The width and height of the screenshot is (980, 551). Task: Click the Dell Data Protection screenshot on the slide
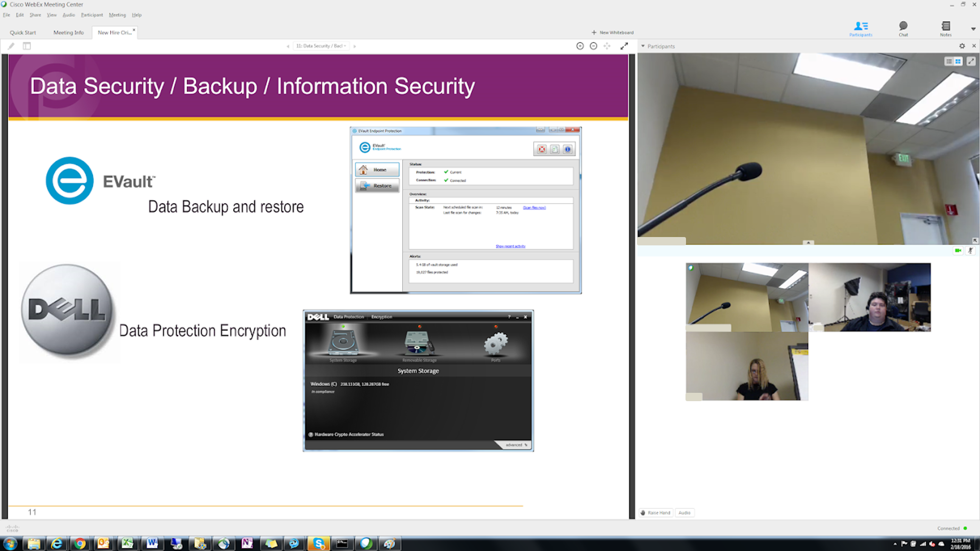418,381
